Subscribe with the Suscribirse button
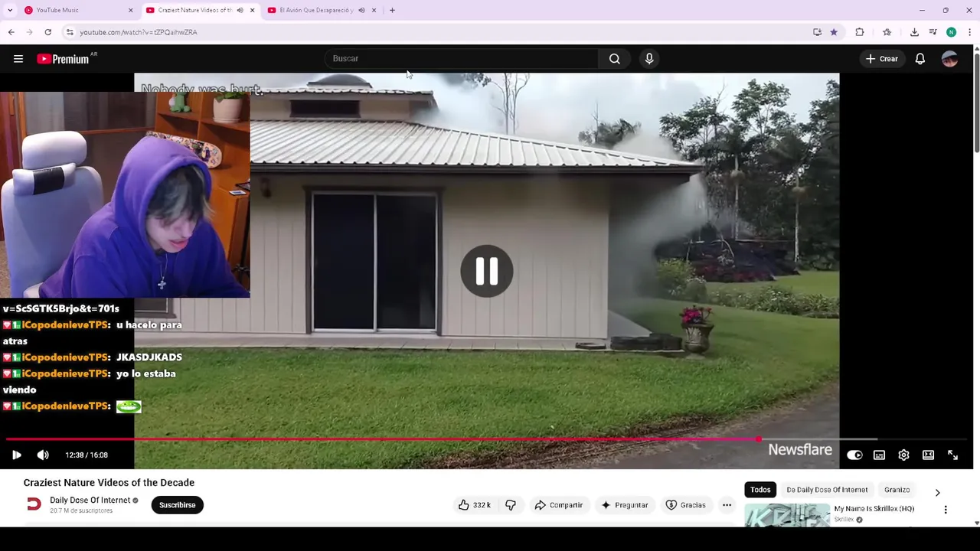Image resolution: width=980 pixels, height=551 pixels. [x=177, y=505]
